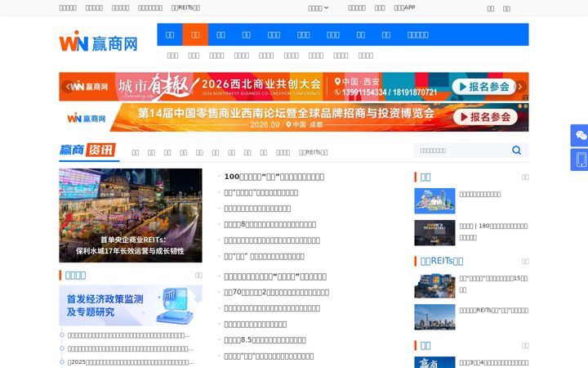
Task: Open the 首发经济政策监测及专题研究 banner
Action: 131,305
